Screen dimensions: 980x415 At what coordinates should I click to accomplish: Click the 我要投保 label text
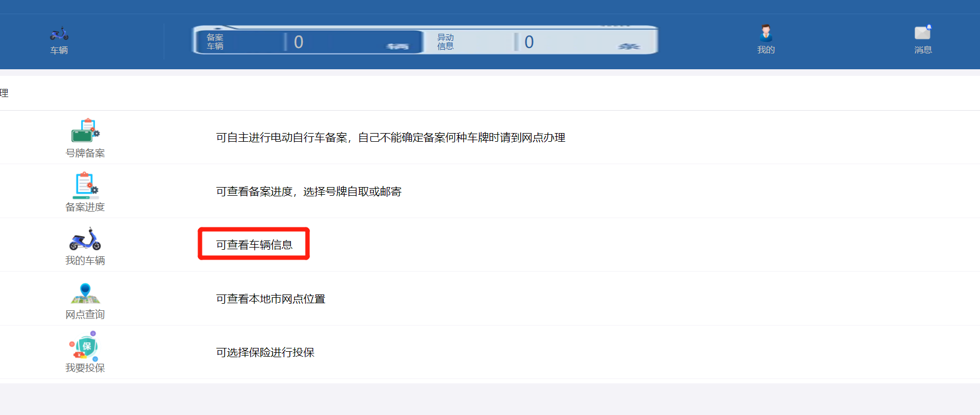[85, 368]
